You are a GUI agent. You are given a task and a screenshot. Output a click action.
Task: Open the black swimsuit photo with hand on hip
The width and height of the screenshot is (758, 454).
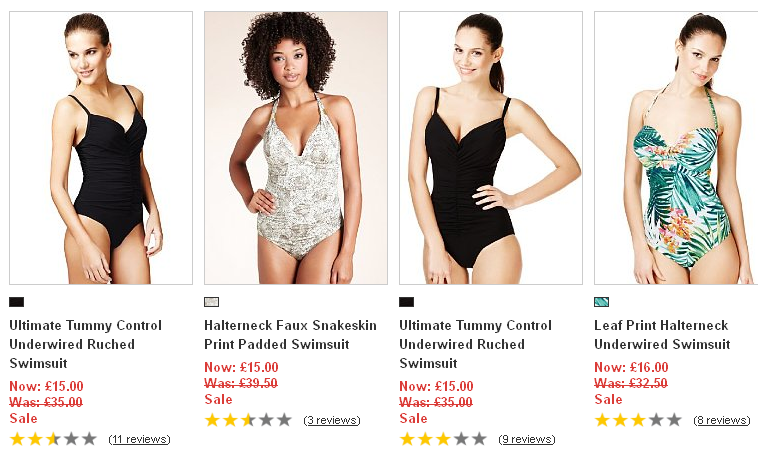click(490, 148)
